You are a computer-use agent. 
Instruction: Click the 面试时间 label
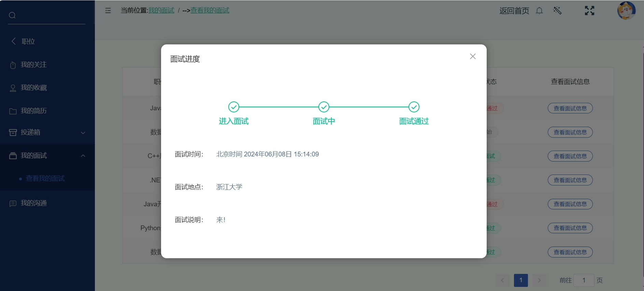click(189, 154)
